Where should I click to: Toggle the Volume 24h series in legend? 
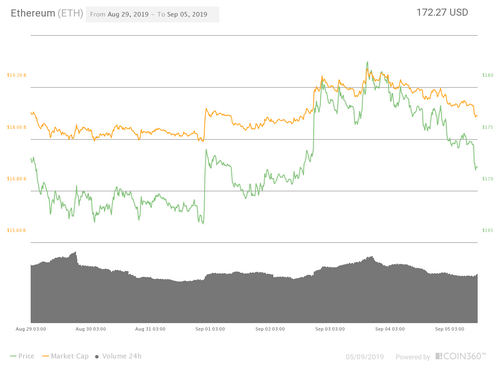tap(118, 356)
